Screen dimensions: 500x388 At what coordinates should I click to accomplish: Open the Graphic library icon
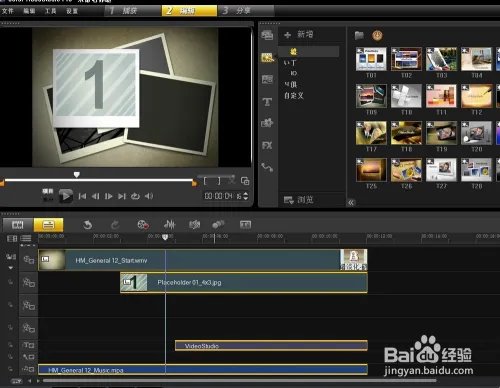267,123
